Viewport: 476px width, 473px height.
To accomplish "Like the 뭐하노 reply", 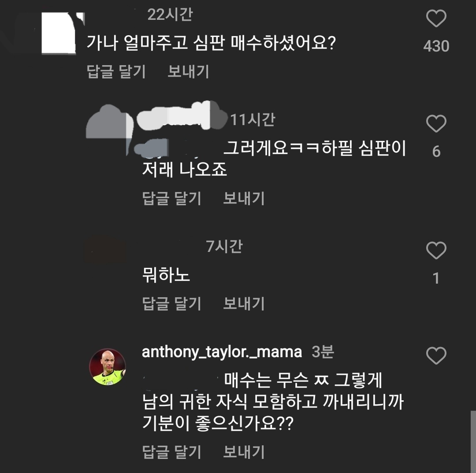I will (x=436, y=251).
